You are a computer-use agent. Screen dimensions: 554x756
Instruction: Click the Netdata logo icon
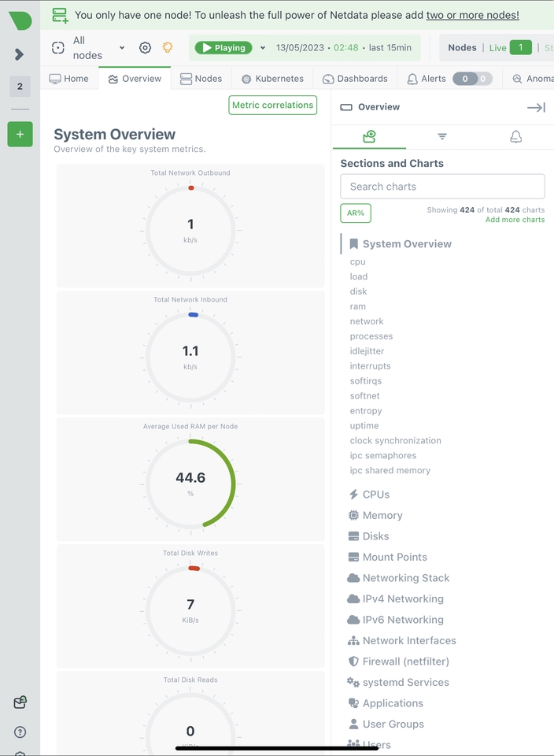pyautogui.click(x=20, y=20)
